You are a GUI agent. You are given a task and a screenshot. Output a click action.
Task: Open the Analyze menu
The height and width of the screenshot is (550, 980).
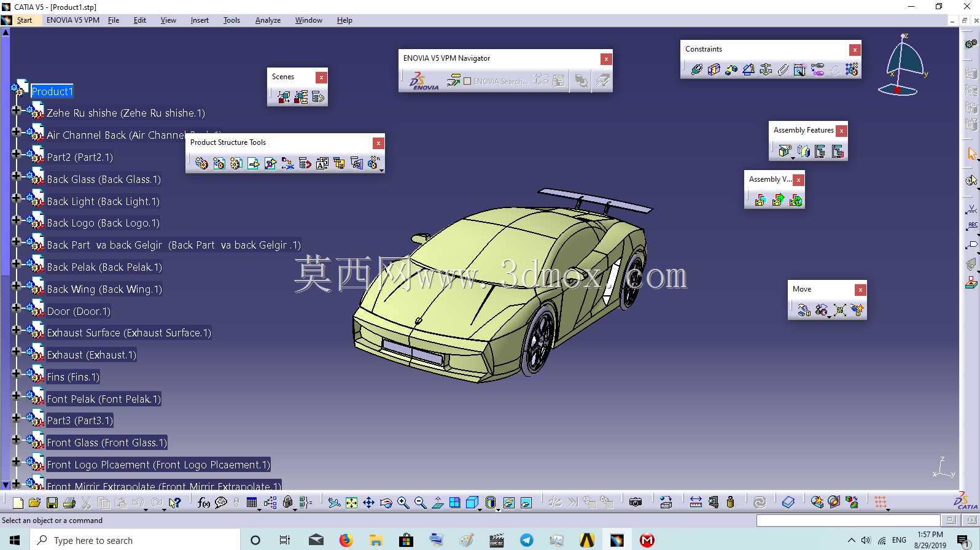(268, 20)
